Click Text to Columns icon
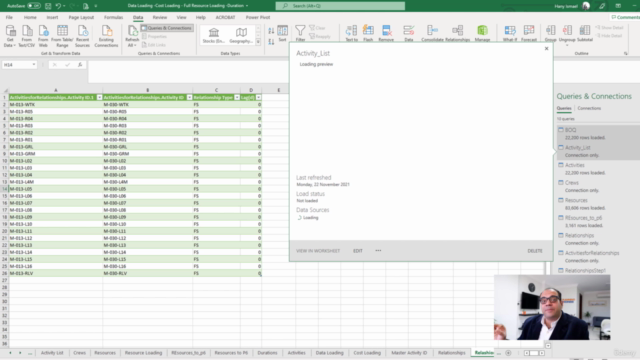The width and height of the screenshot is (640, 360). tap(351, 33)
